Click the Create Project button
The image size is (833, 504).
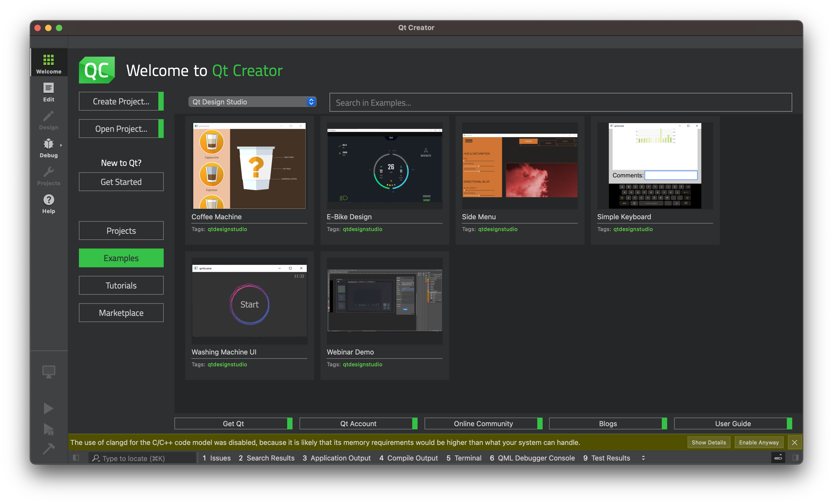[x=121, y=101]
